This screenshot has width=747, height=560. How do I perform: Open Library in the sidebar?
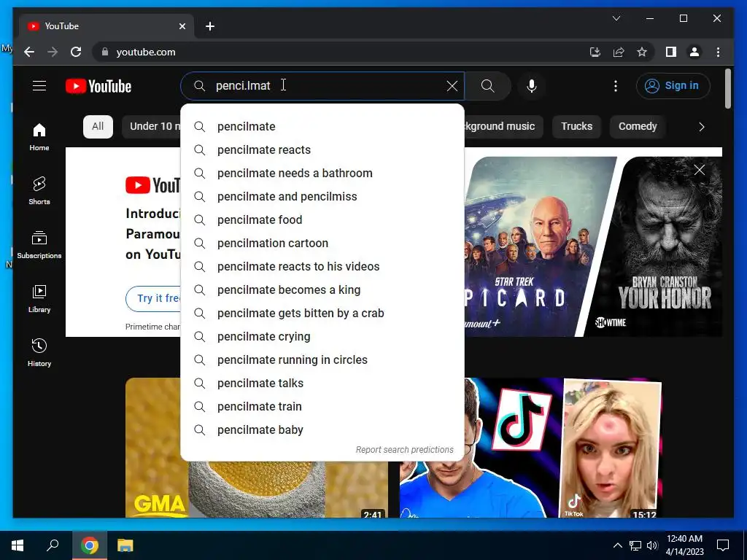click(x=39, y=298)
